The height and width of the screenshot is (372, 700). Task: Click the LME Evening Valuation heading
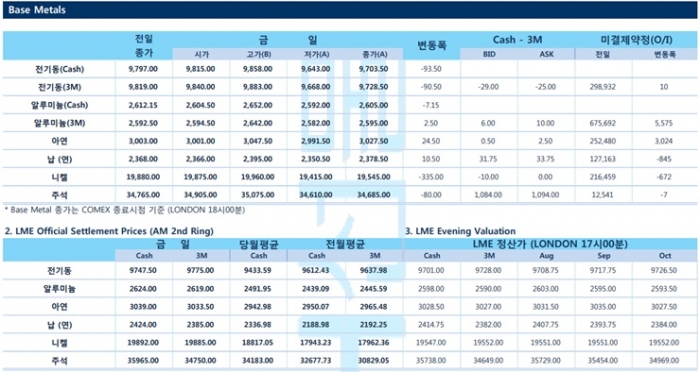click(461, 231)
